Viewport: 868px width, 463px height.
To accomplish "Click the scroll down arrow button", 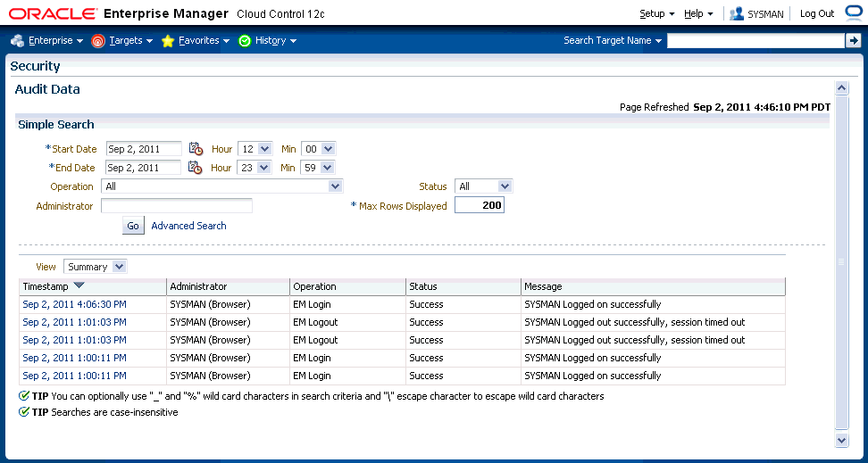I will (x=841, y=440).
